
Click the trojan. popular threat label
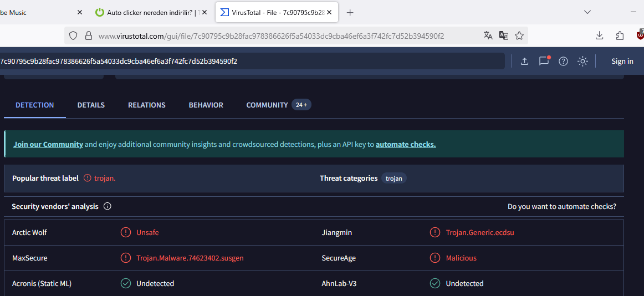pos(105,178)
